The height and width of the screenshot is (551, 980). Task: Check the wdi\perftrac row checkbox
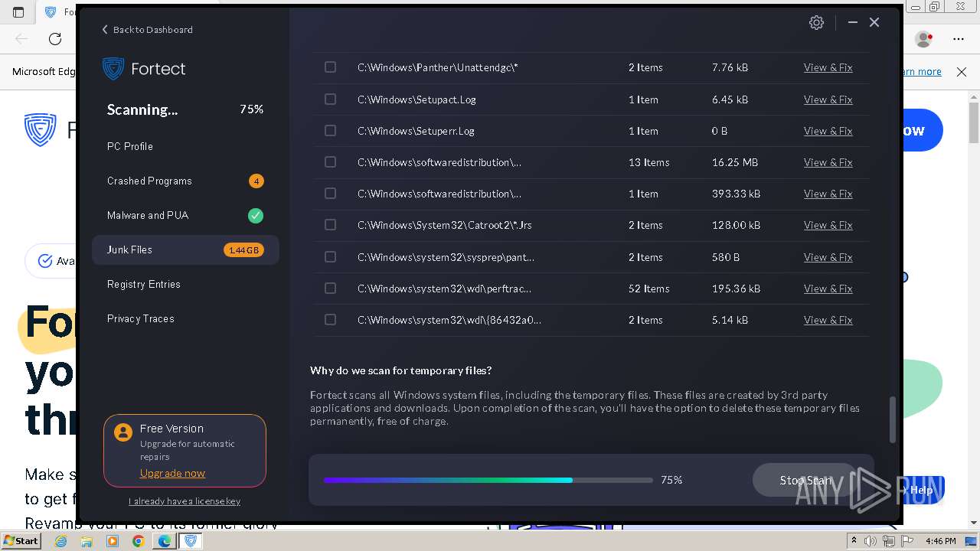(x=330, y=289)
